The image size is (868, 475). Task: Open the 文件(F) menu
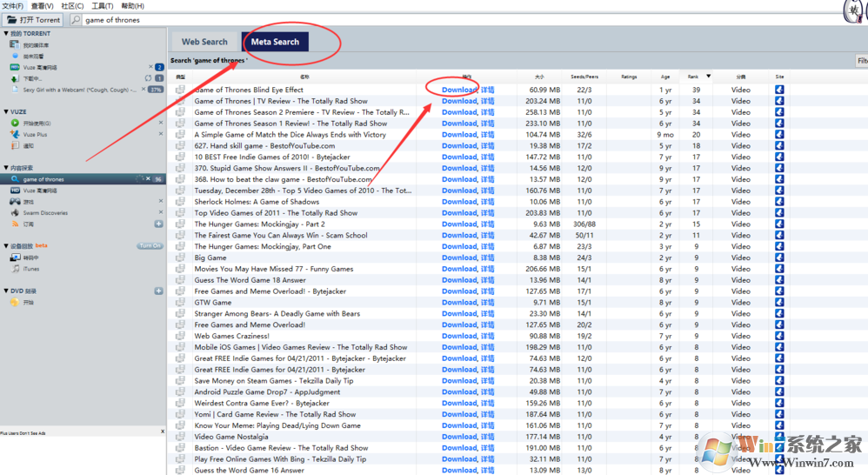[12, 6]
